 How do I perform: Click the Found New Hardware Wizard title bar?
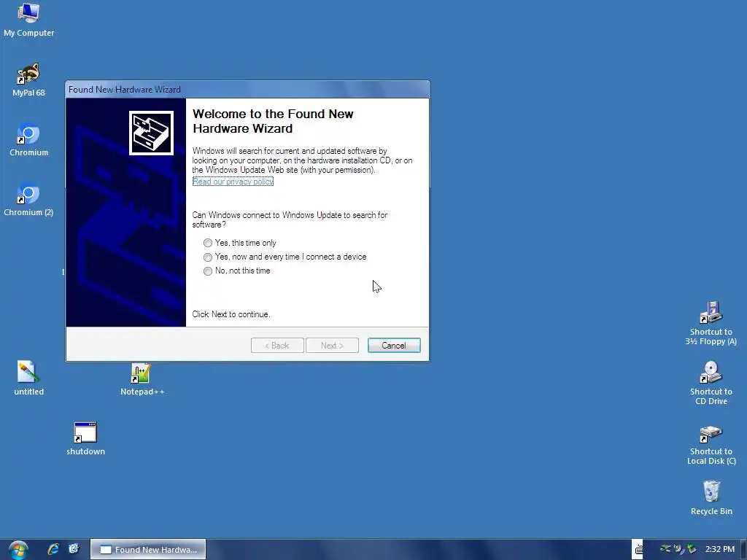247,90
